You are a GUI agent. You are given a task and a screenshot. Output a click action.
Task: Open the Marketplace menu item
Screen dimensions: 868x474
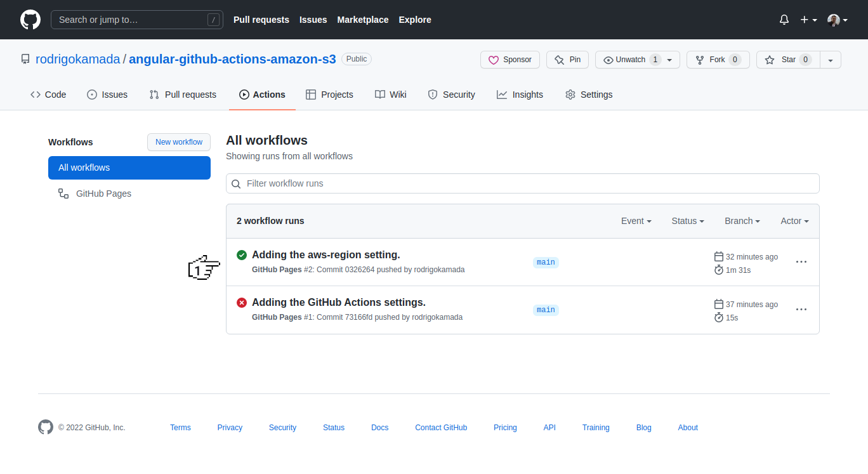362,20
